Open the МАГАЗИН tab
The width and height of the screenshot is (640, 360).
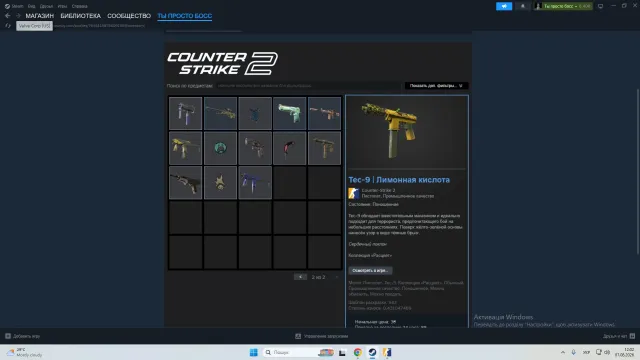(x=40, y=16)
